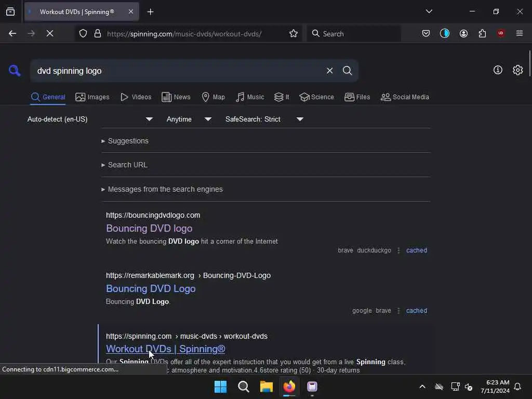Open the Windows Start menu
The width and height of the screenshot is (532, 399).
(220, 387)
